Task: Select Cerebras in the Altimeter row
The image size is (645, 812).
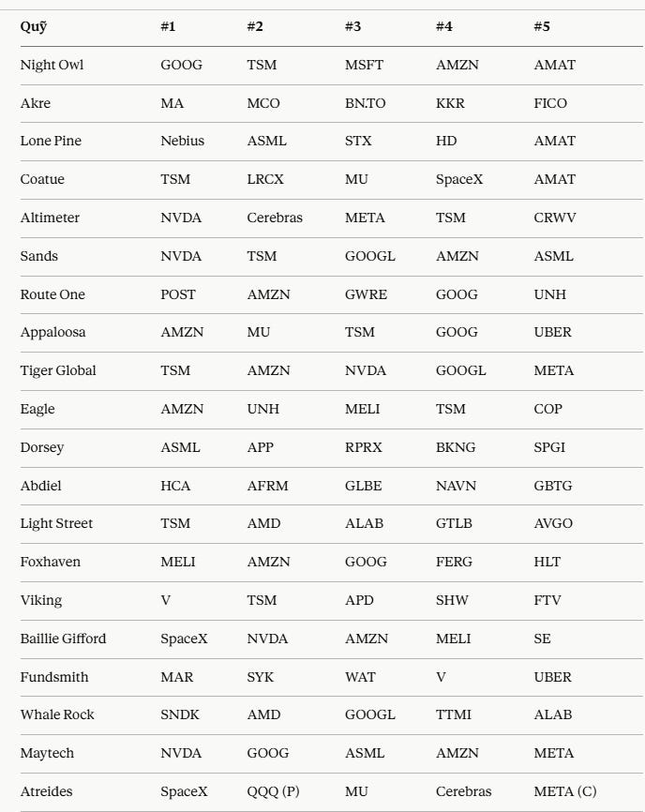Action: tap(275, 218)
